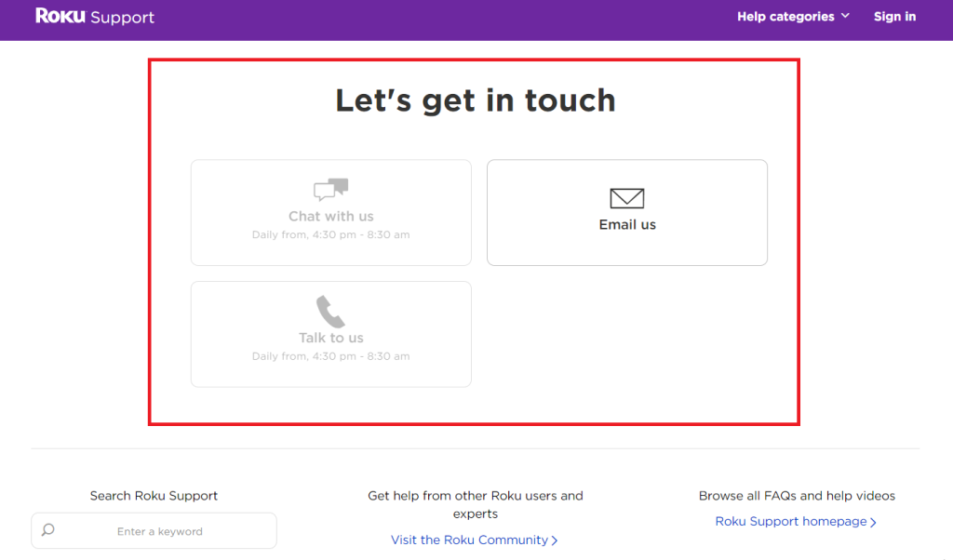Click the magnifying glass search icon
Screen dimensions: 953x560
click(48, 530)
